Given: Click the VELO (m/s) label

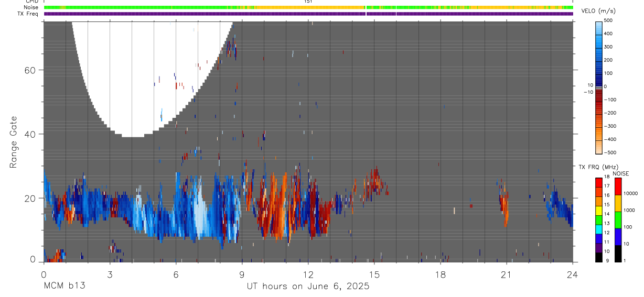Looking at the screenshot, I should [x=599, y=12].
